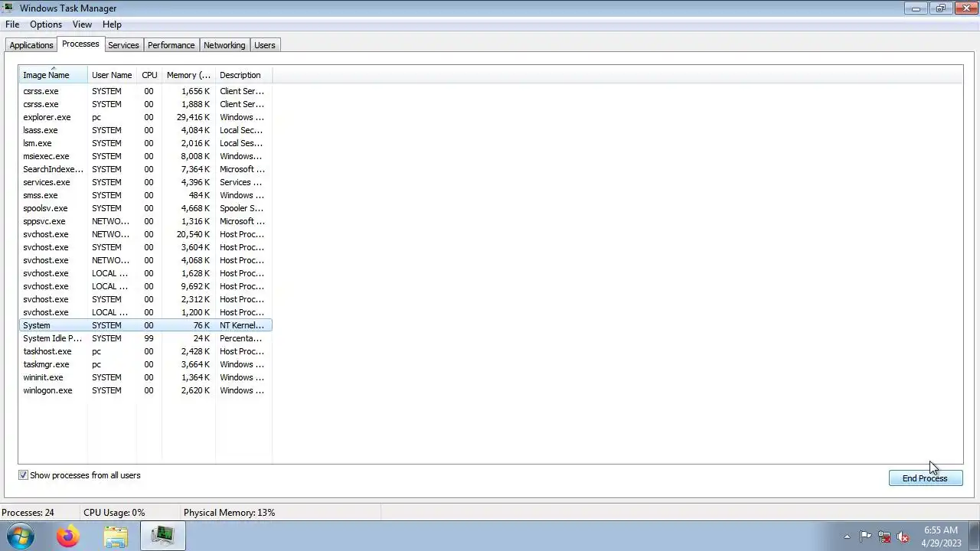Screen dimensions: 980x551
Task: Select the Task Manager taskbar icon
Action: 162,536
